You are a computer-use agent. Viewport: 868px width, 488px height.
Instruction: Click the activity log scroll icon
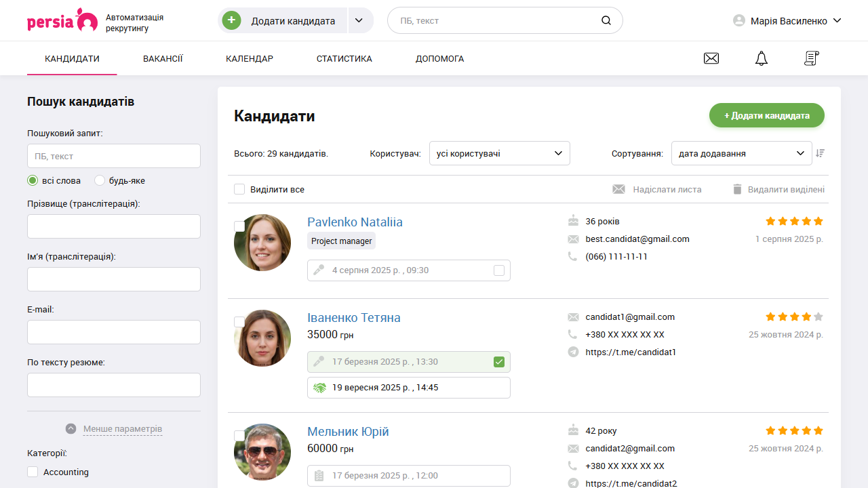click(811, 58)
